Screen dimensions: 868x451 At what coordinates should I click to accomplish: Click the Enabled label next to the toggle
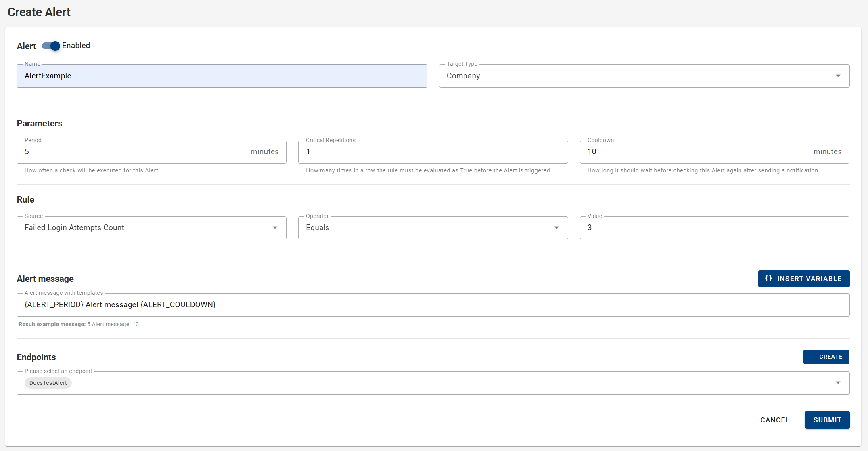point(76,46)
